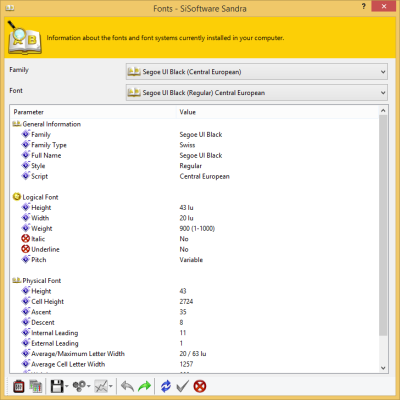Select the Average/Maximum Letter Width row
This screenshot has height=400, width=400.
tap(195, 354)
